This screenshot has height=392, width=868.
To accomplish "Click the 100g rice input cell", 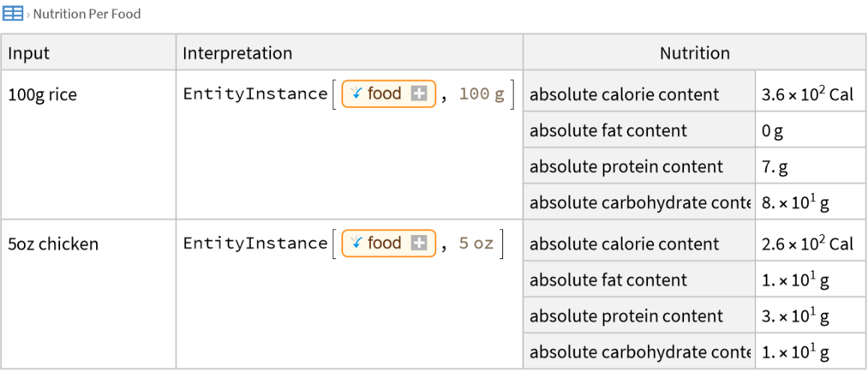I will click(42, 95).
